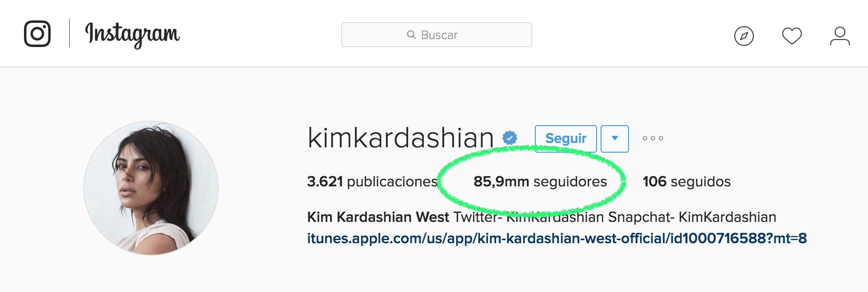Open the 85,9mm seguidores list
The height and width of the screenshot is (292, 868).
tap(540, 182)
